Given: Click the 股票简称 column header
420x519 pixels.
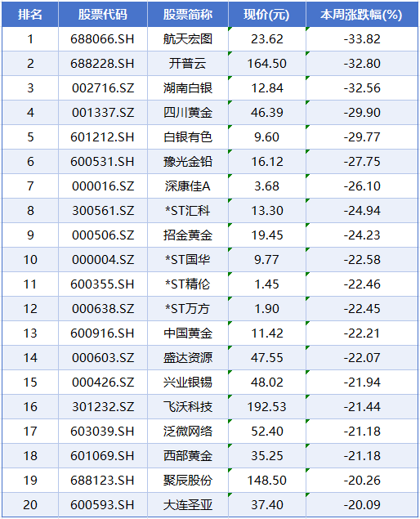Looking at the screenshot, I should click(x=188, y=15).
